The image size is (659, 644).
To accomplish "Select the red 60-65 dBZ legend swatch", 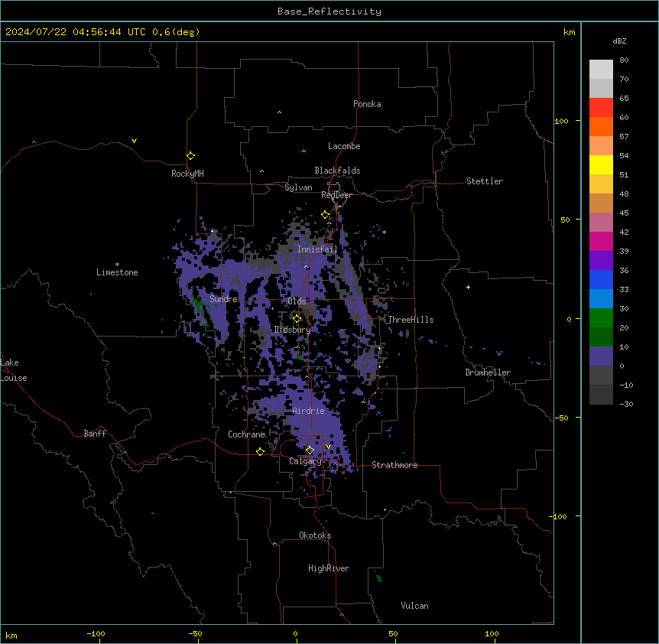I will (601, 108).
